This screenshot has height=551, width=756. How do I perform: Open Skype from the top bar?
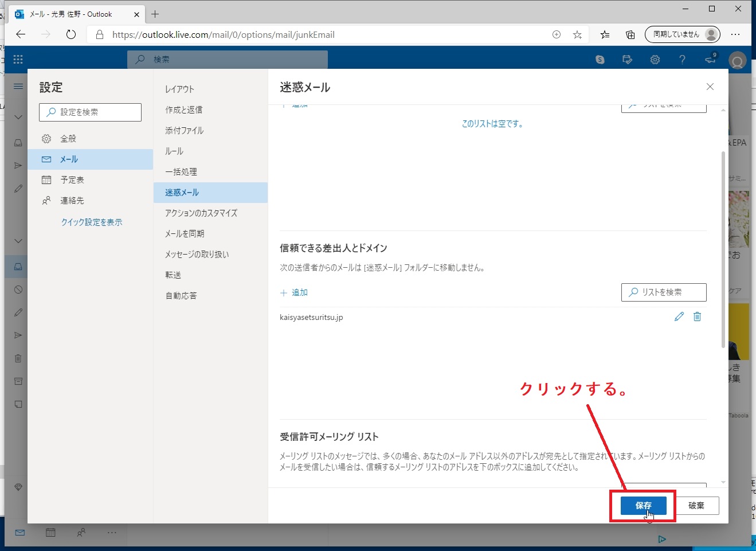tap(600, 59)
